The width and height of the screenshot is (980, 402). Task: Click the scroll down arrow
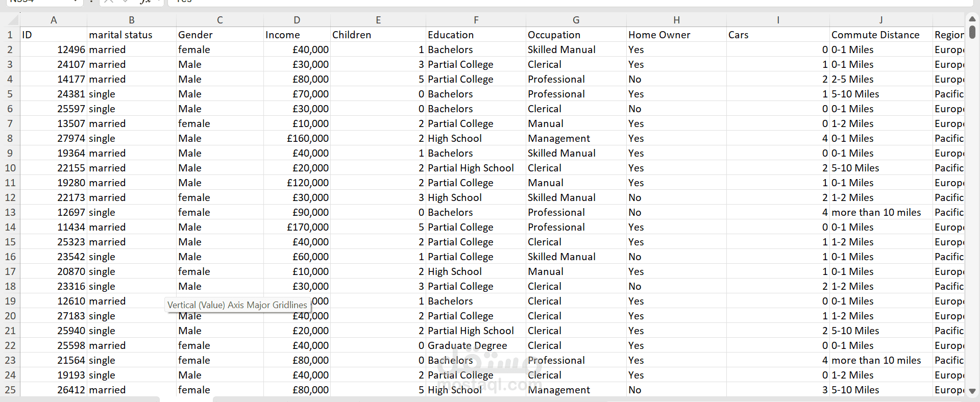point(972,391)
